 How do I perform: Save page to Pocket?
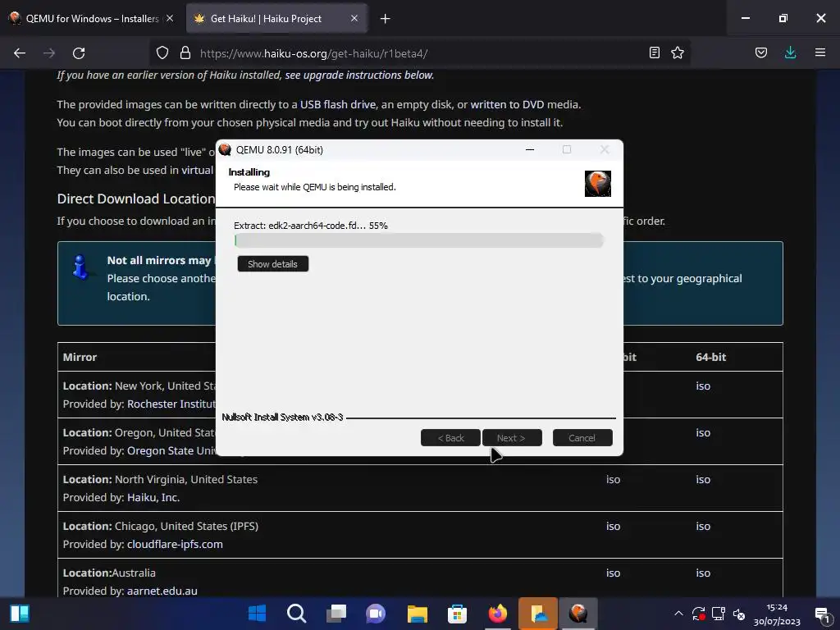(761, 53)
